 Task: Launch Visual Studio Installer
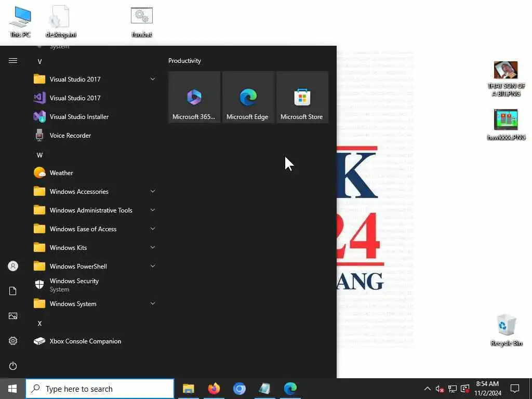click(x=95, y=117)
